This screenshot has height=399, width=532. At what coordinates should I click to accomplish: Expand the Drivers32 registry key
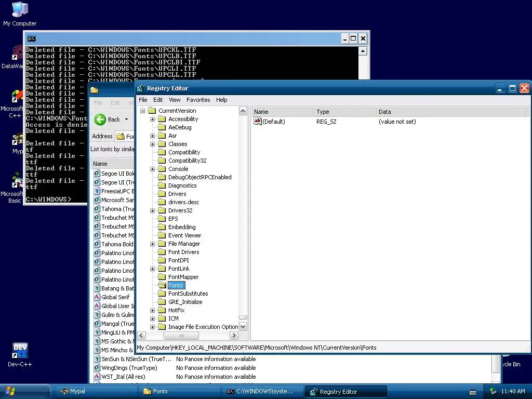tap(152, 210)
